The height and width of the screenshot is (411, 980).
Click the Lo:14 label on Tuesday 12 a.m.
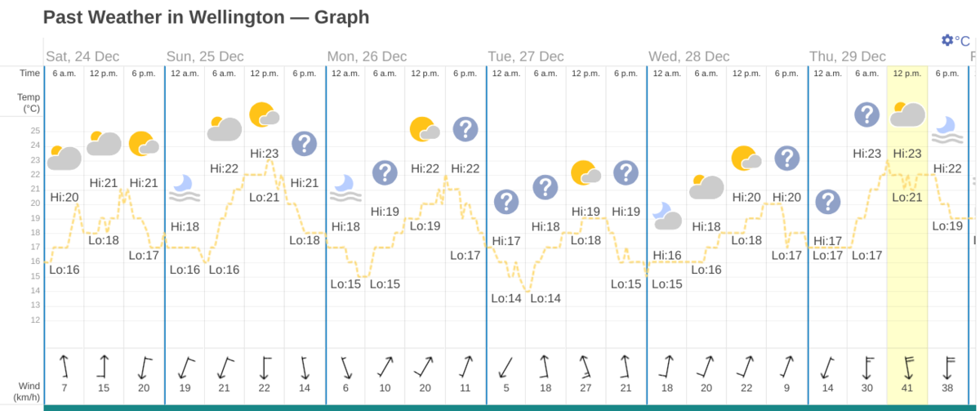(506, 298)
